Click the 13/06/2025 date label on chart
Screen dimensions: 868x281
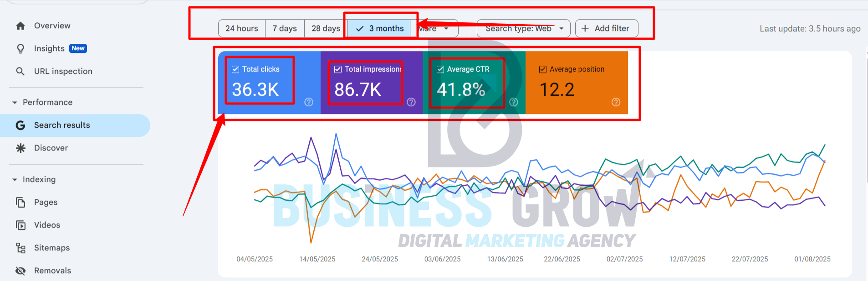coord(505,259)
